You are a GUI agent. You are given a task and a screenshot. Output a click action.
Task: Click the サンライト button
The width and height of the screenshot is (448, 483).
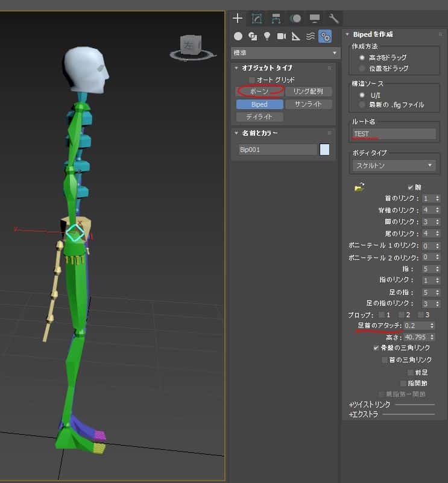point(308,104)
